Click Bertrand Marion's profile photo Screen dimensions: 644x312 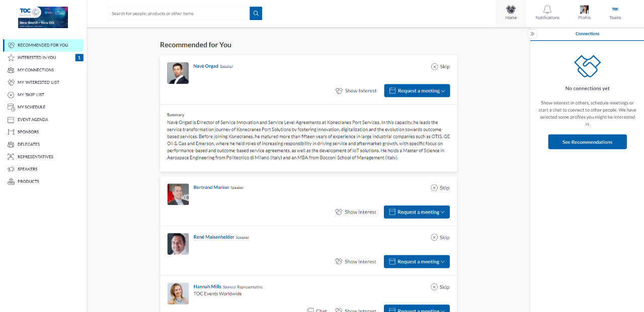[x=178, y=194]
